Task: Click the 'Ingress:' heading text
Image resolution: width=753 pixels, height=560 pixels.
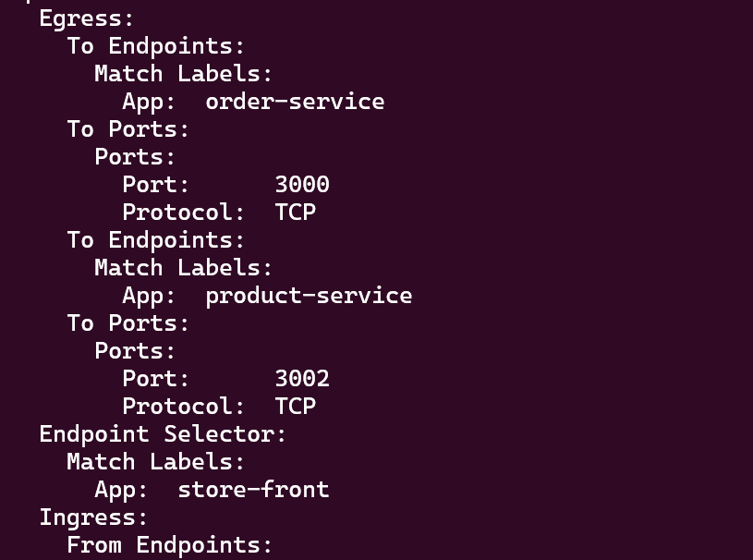Action: click(93, 518)
